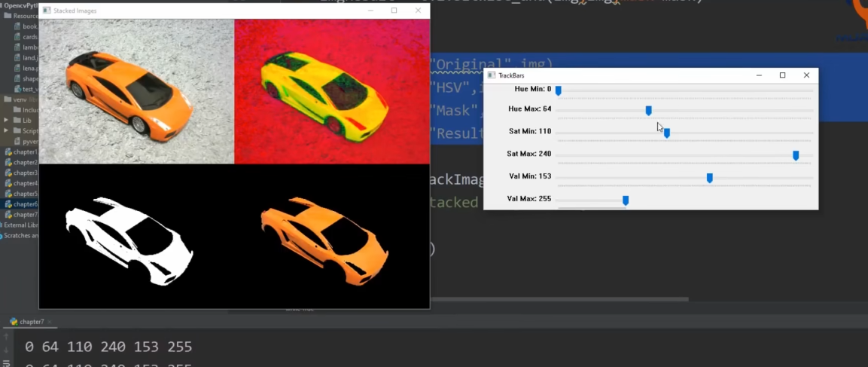Click the Val Max slider thumb
This screenshot has width=868, height=367.
[x=626, y=200]
